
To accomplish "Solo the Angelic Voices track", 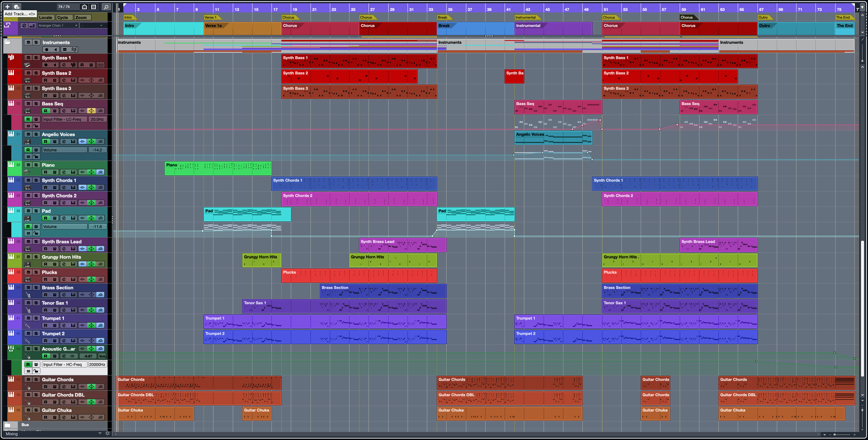I will point(36,134).
